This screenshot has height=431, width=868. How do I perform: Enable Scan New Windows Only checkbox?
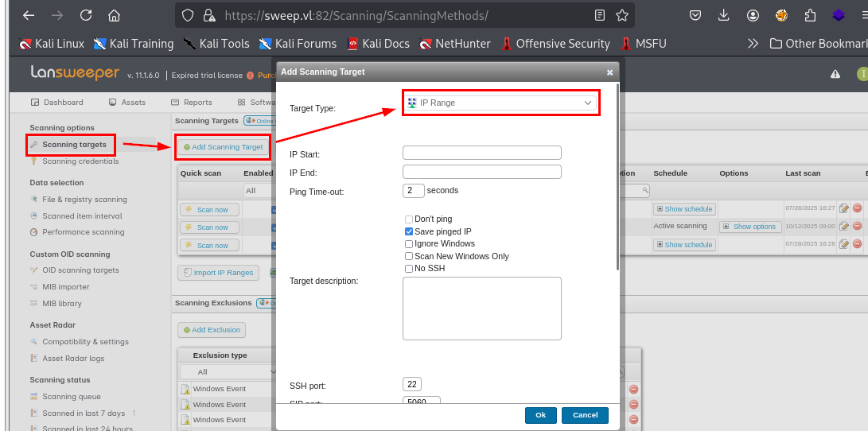[x=409, y=256]
